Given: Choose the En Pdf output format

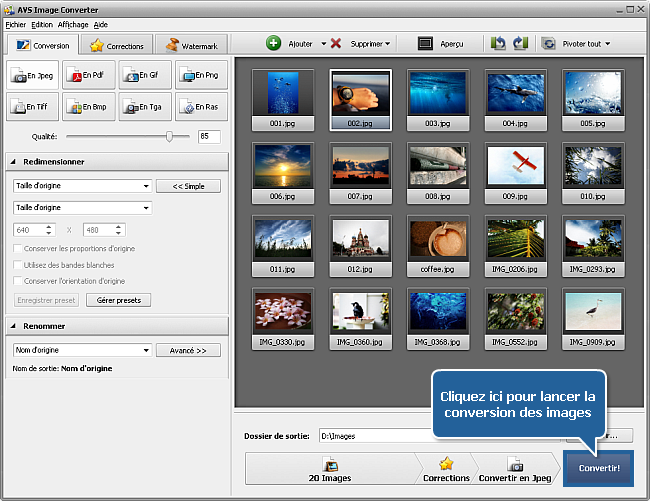Looking at the screenshot, I should click(88, 75).
